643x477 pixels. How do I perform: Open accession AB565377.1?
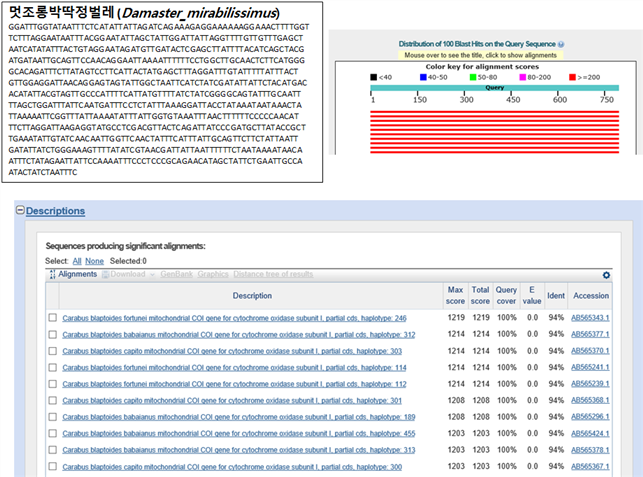(x=590, y=334)
